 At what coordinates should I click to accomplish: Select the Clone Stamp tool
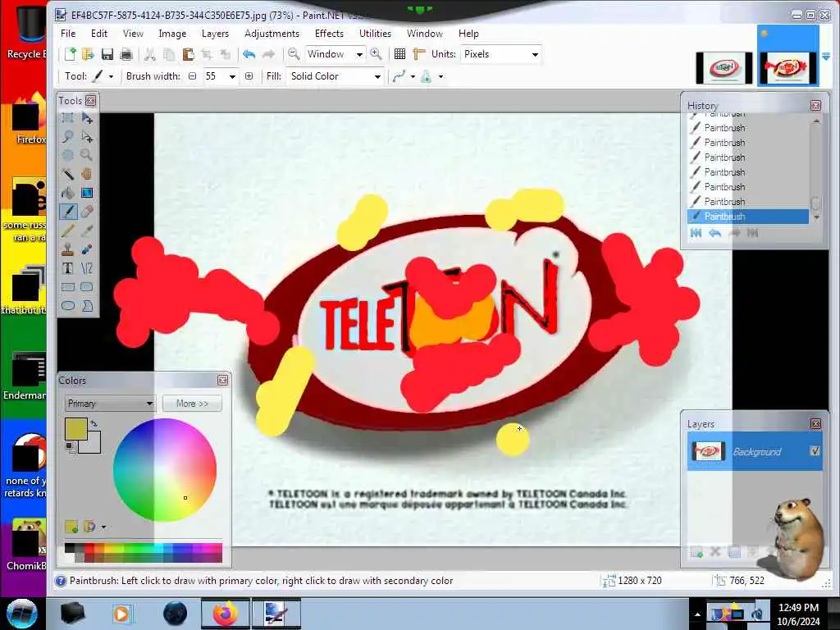click(x=68, y=249)
